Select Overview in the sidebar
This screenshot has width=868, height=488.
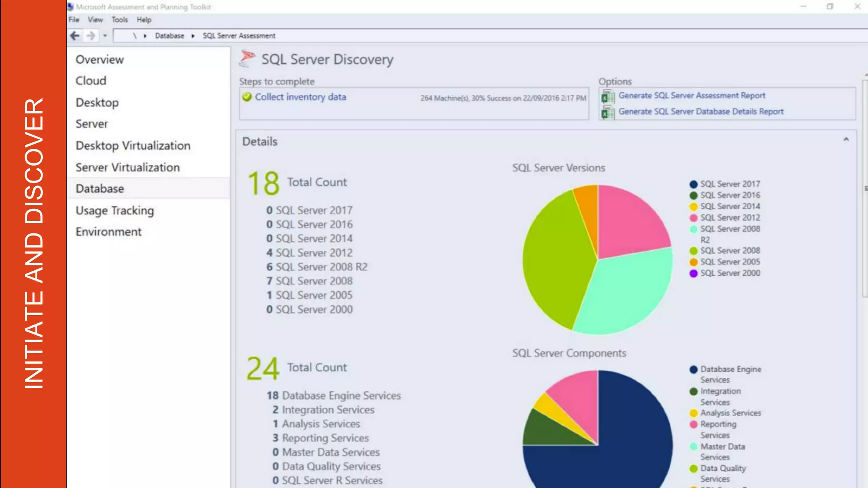tap(100, 59)
